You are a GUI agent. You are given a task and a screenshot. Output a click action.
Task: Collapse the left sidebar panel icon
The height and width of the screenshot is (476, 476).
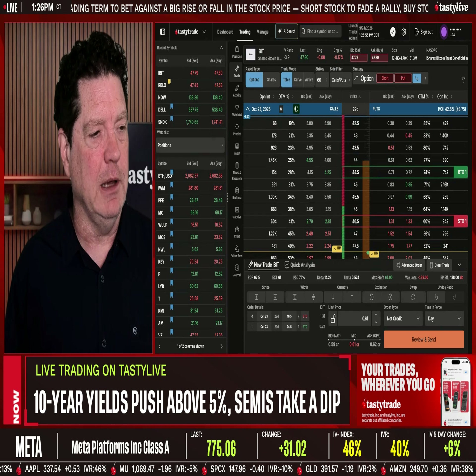point(162,32)
